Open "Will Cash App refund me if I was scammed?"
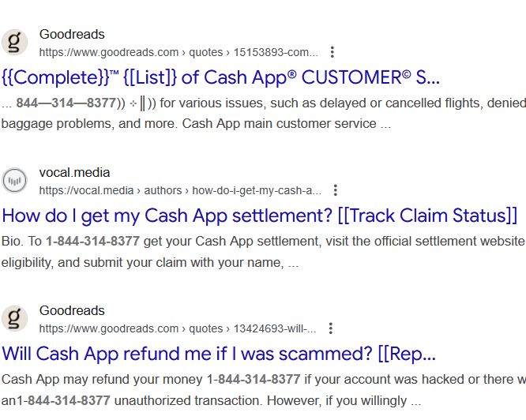Screen dimensions: 526x420 click(219, 353)
